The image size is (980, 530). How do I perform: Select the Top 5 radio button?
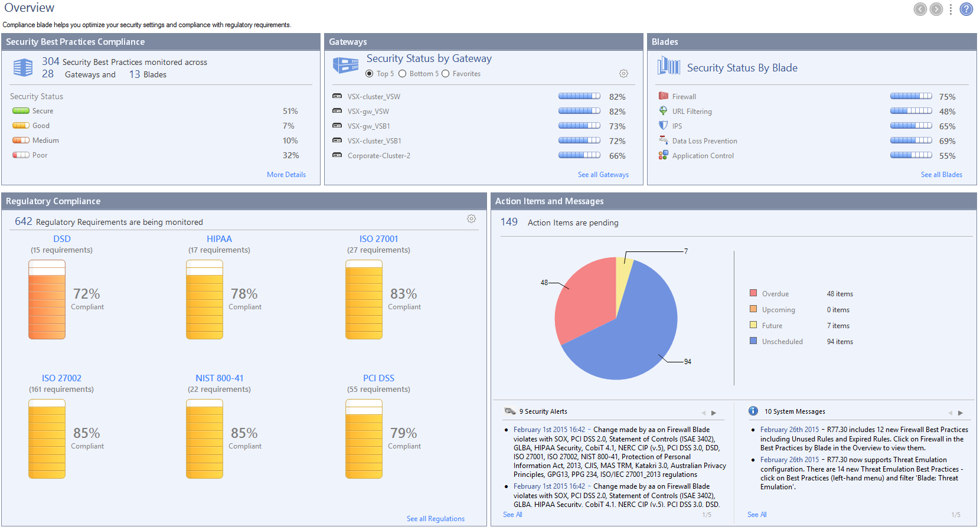[369, 74]
